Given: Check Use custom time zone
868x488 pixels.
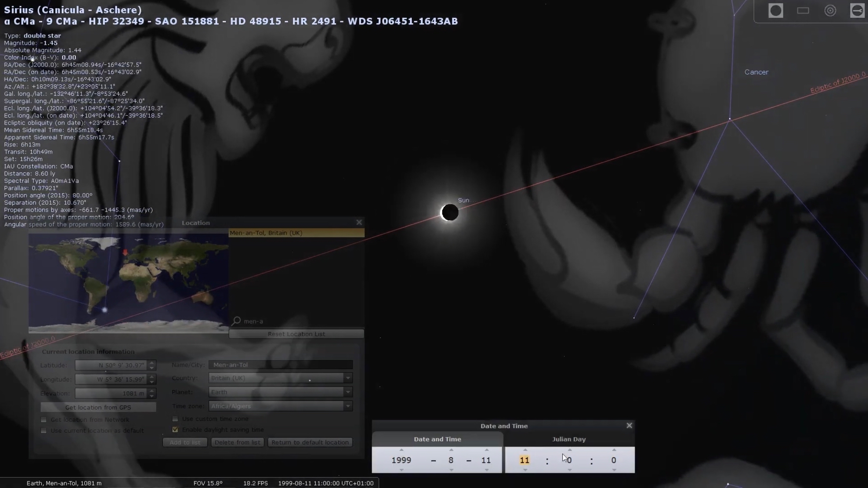Looking at the screenshot, I should pos(175,419).
